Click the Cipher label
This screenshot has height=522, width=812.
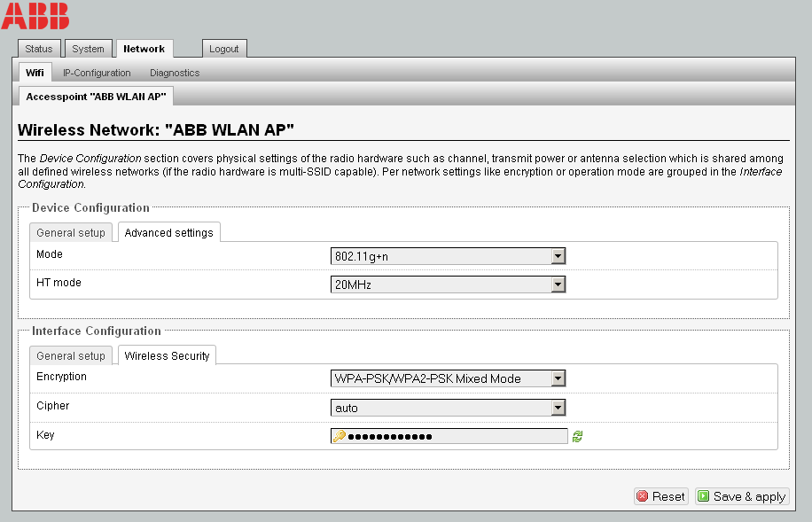[x=53, y=406]
